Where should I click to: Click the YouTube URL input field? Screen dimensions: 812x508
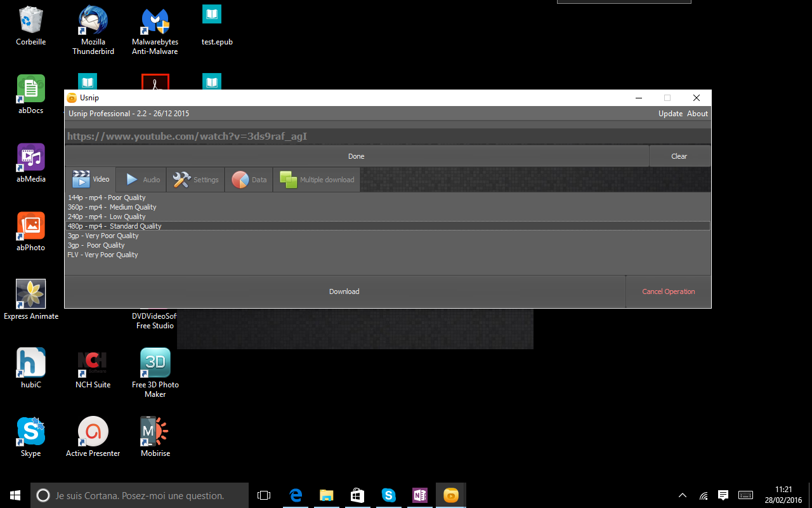pos(388,137)
